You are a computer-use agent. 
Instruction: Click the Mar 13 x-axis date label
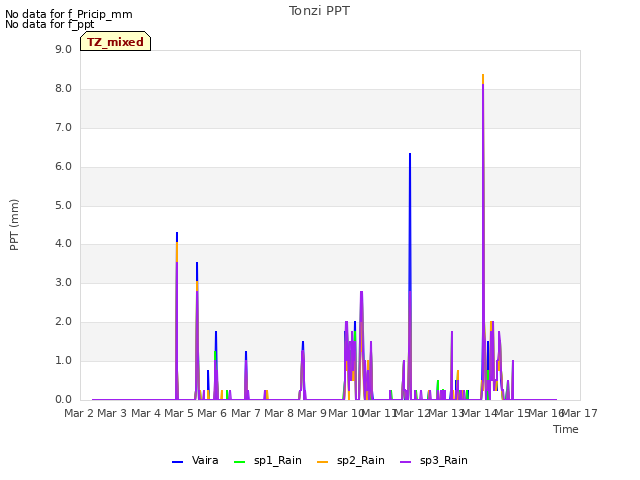pos(446,413)
